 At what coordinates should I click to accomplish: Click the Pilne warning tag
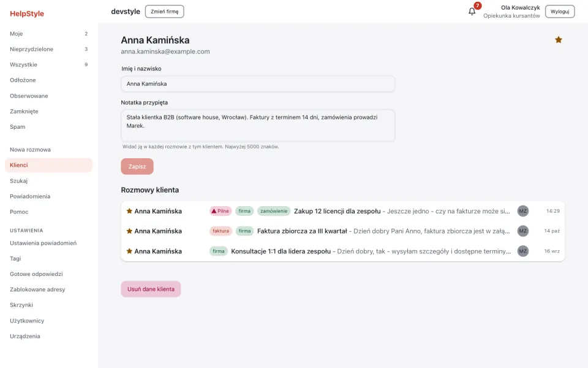pos(220,211)
